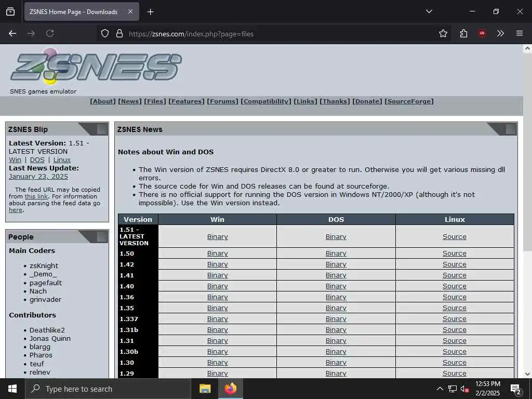
Task: Click the ZSNES logo image
Action: [x=96, y=66]
